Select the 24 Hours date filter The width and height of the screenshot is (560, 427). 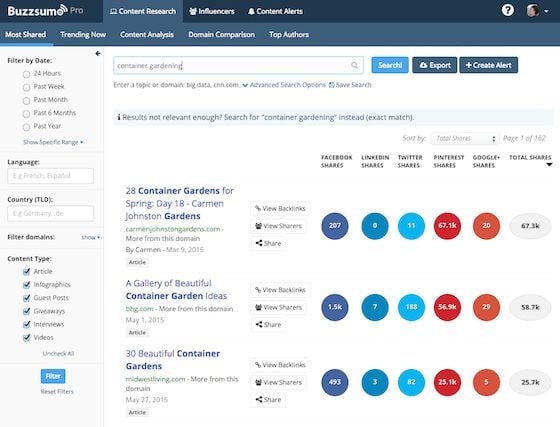point(26,74)
